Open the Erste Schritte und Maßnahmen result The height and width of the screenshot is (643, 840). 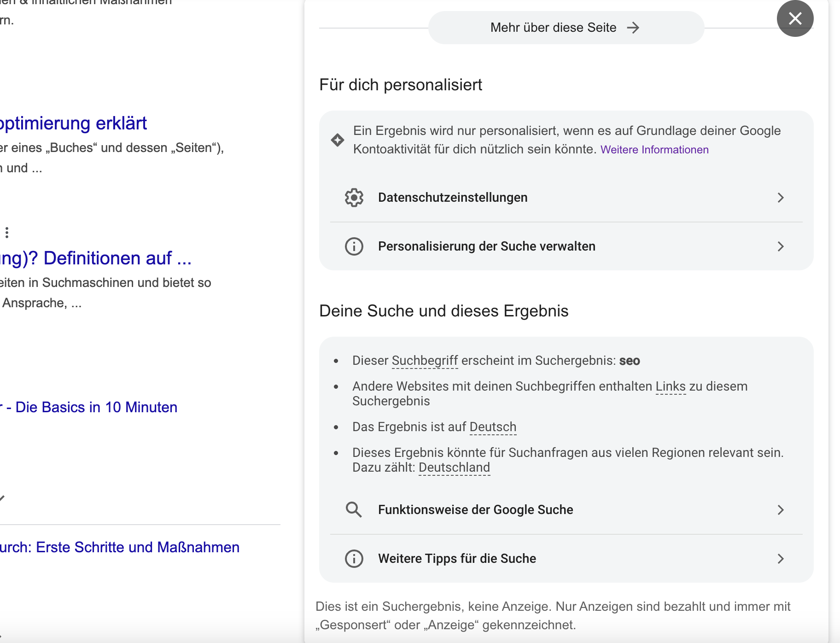(x=120, y=547)
